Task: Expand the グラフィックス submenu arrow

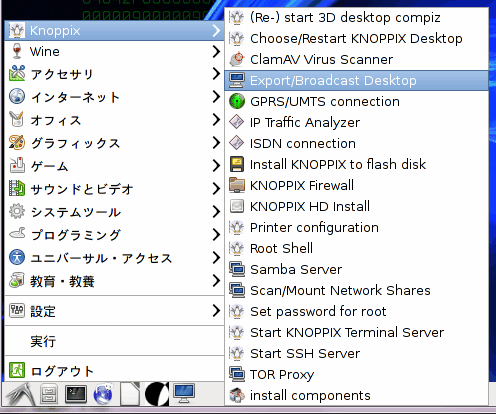Action: coord(216,143)
